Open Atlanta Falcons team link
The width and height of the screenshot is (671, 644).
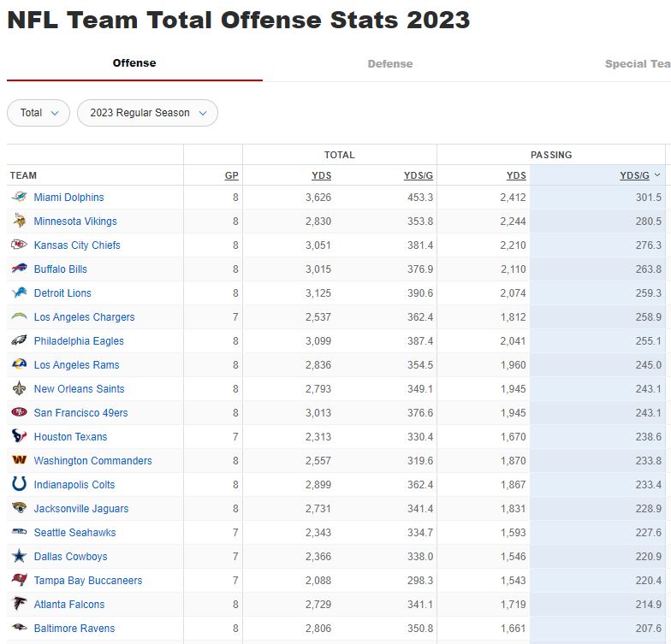(x=69, y=604)
